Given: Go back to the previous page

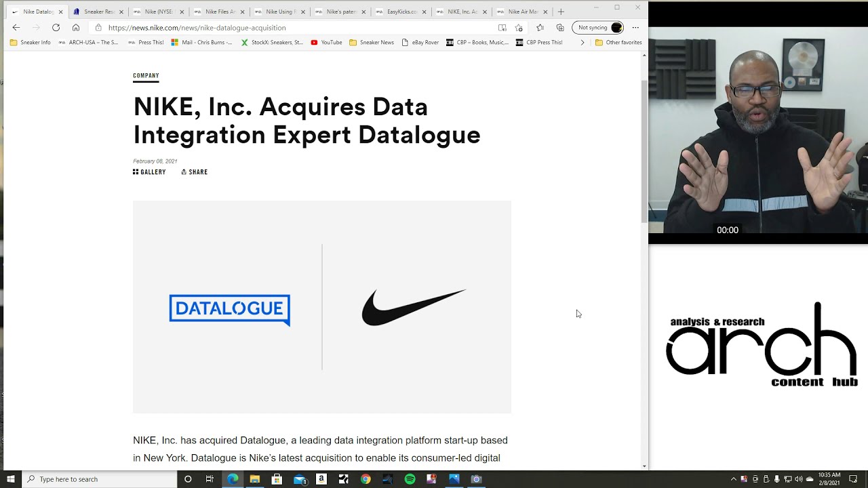Looking at the screenshot, I should 16,28.
